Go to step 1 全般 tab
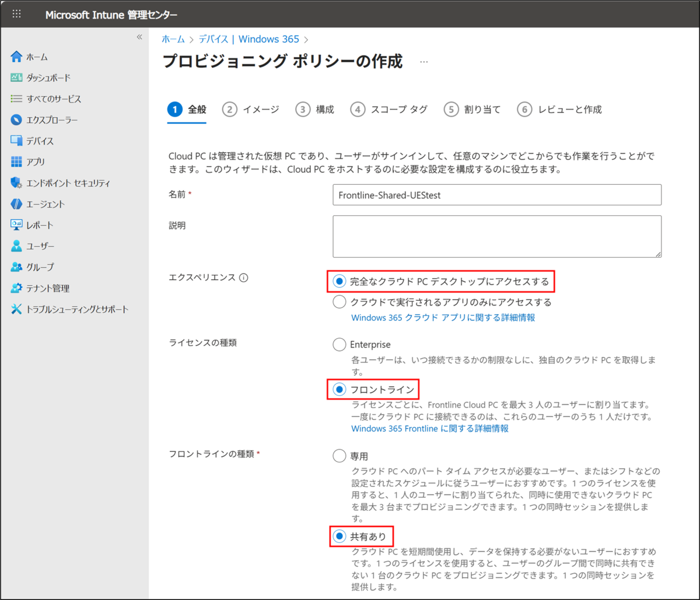The height and width of the screenshot is (600, 700). click(x=187, y=109)
